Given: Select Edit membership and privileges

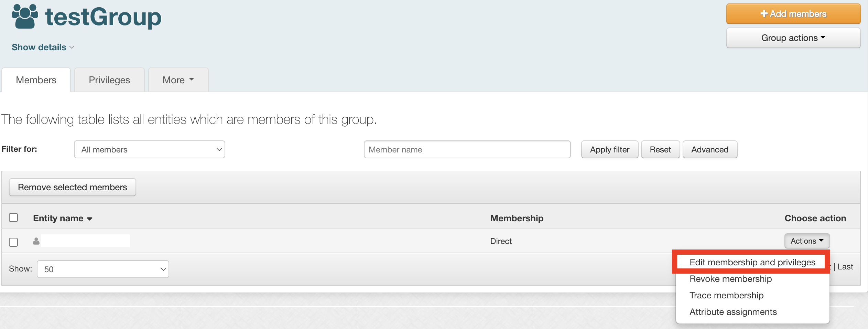Looking at the screenshot, I should [x=752, y=262].
